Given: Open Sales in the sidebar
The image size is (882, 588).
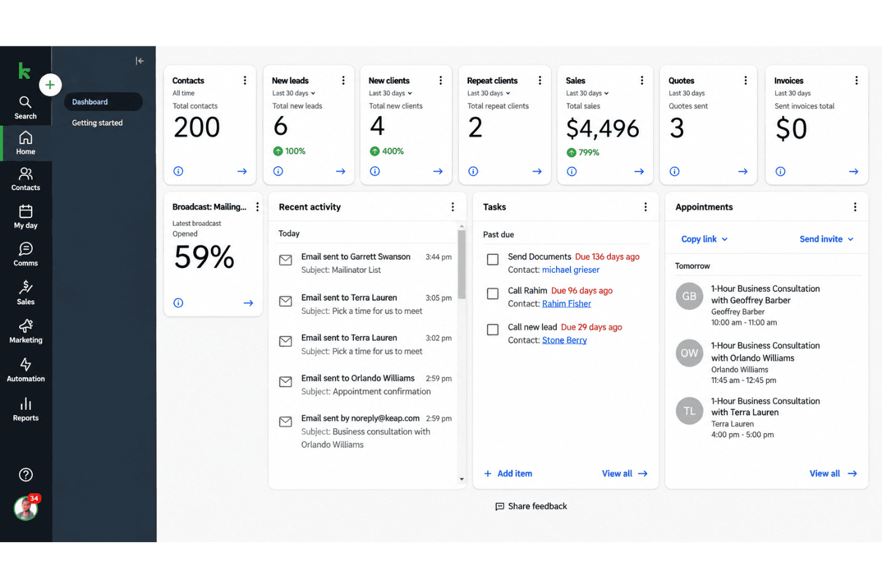Looking at the screenshot, I should click(26, 293).
